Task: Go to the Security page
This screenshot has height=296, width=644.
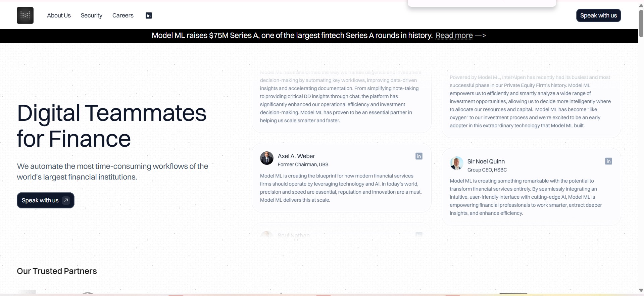Action: (92, 15)
